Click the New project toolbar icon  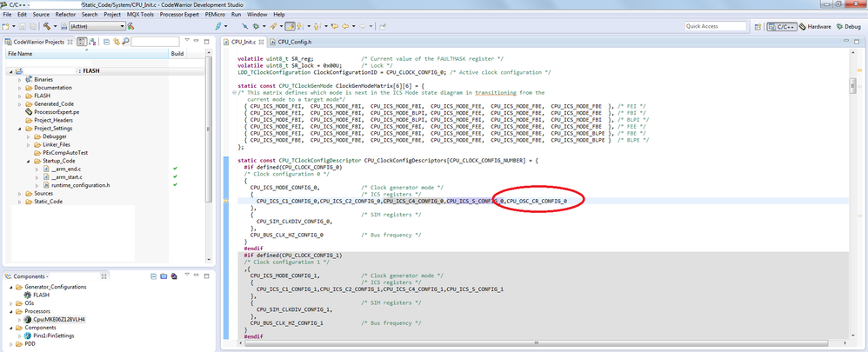[5, 26]
